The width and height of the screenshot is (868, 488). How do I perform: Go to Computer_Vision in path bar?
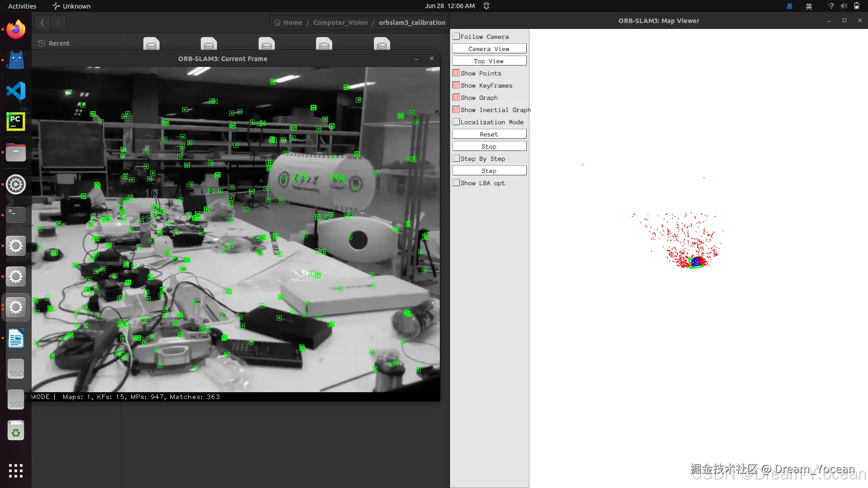[340, 23]
